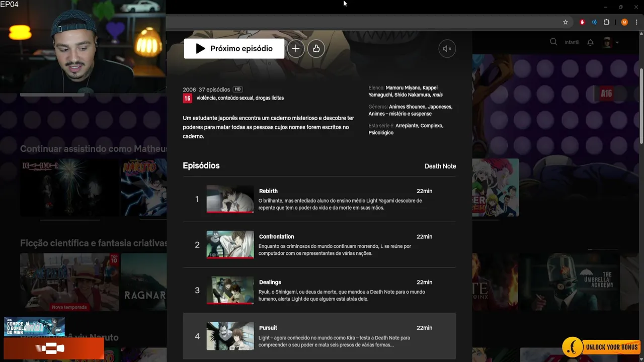Bookmark this page with the star icon

point(566,22)
